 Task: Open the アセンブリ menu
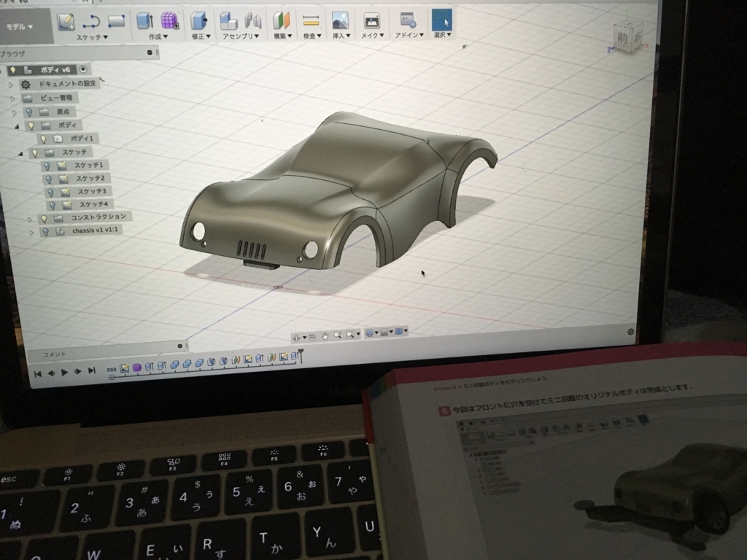coord(241,36)
